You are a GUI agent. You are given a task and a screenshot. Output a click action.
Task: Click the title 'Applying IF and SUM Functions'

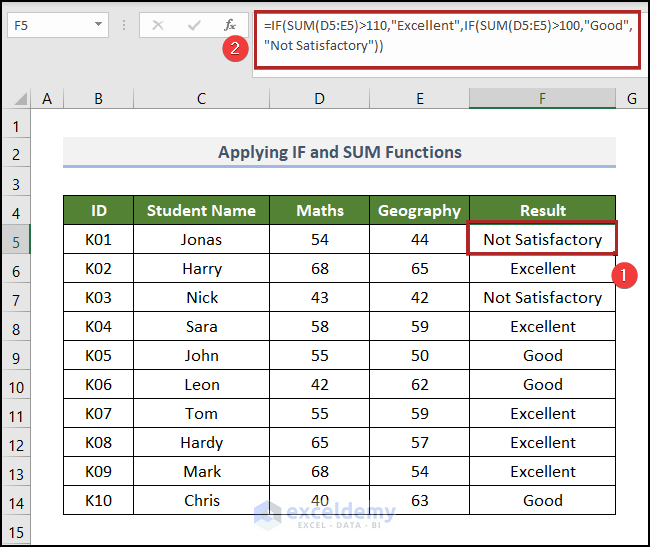coord(340,152)
